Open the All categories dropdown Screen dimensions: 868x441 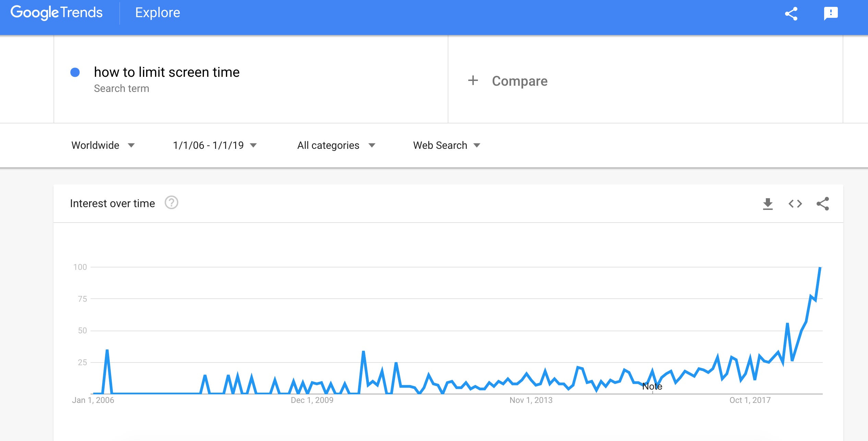point(336,145)
